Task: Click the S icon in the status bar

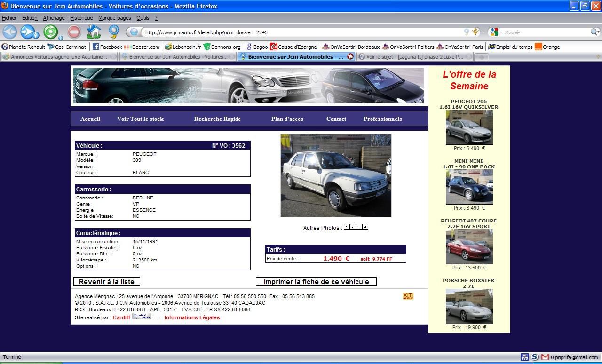Action: tap(535, 357)
